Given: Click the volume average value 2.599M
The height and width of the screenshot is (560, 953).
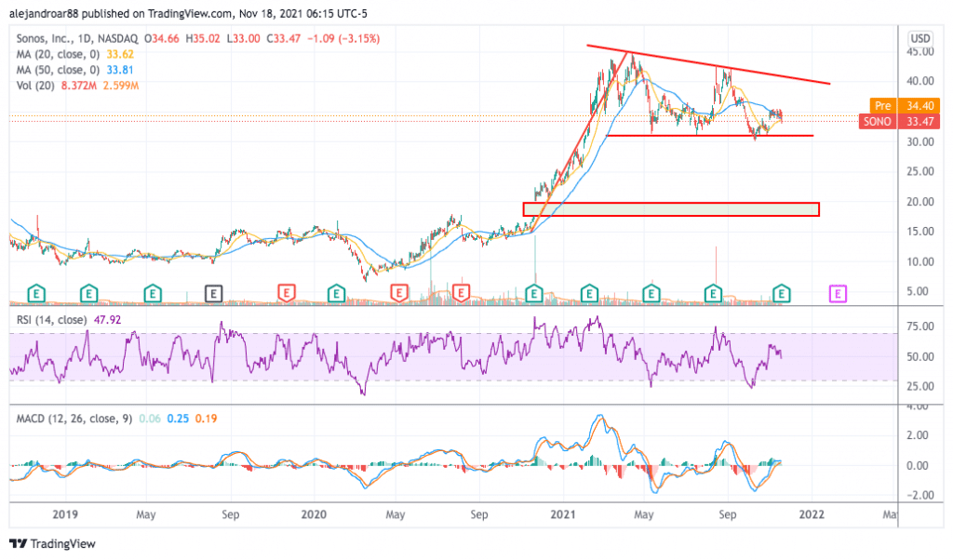Looking at the screenshot, I should pyautogui.click(x=120, y=86).
